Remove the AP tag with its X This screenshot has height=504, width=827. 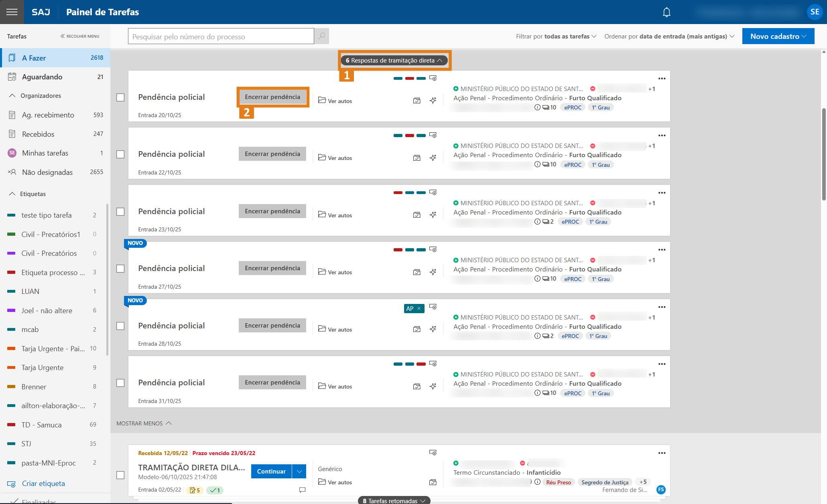[x=419, y=308]
